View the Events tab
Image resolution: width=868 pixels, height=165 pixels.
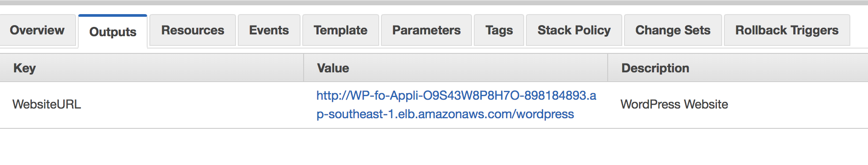click(269, 30)
